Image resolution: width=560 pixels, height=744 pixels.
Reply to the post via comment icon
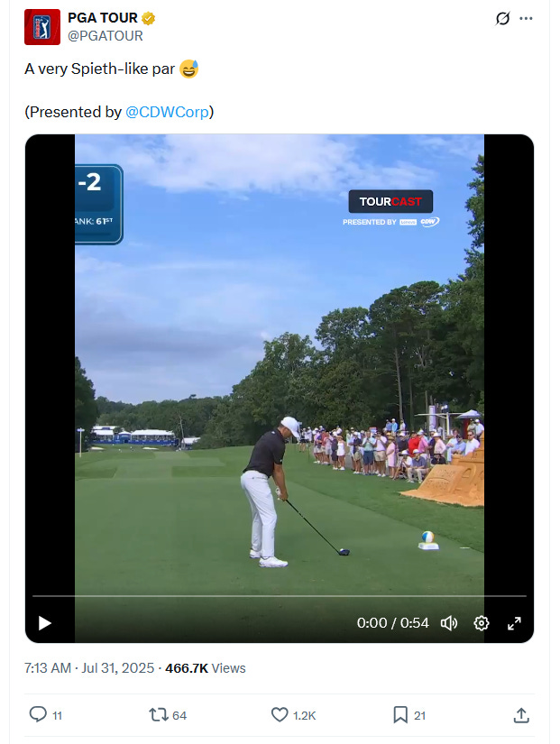click(x=38, y=714)
